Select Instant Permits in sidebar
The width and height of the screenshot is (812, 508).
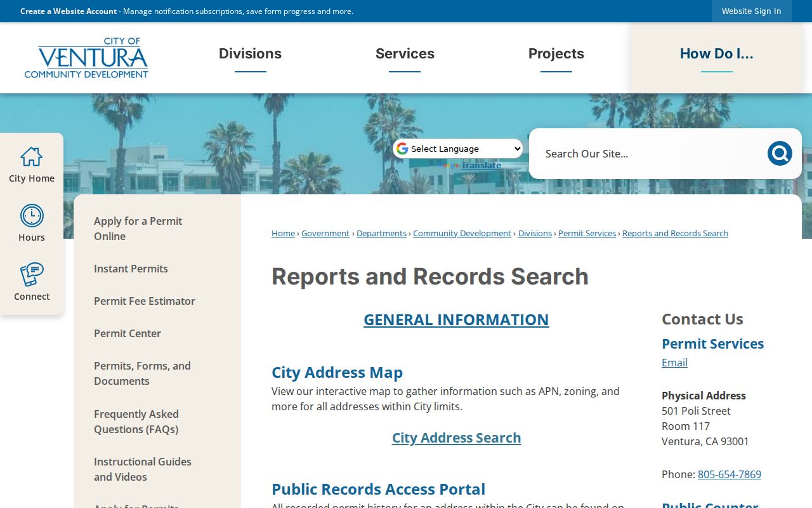[131, 269]
